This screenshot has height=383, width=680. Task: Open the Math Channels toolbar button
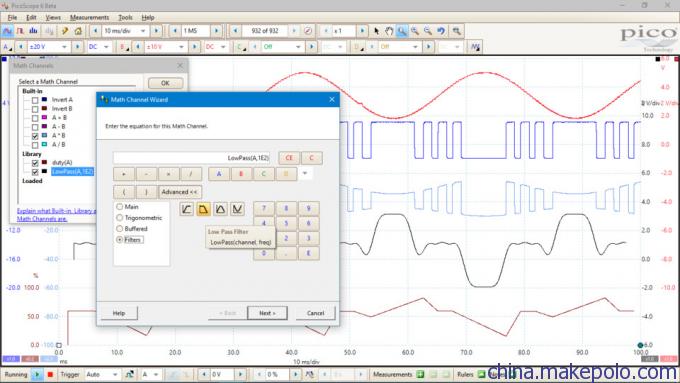[x=475, y=47]
